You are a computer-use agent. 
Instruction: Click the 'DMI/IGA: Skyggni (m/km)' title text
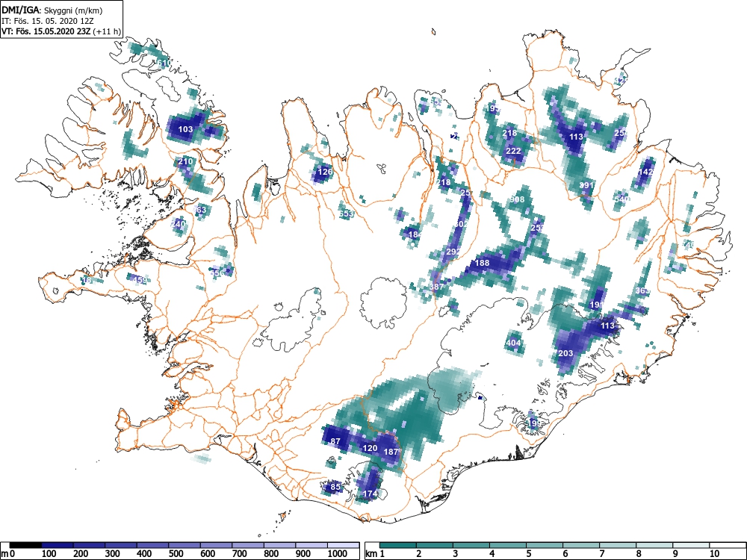point(52,10)
